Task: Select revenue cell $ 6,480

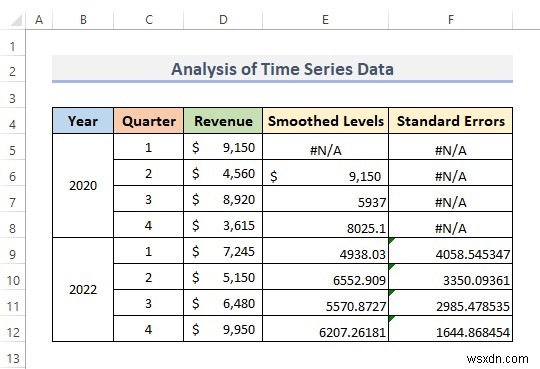Action: (223, 303)
